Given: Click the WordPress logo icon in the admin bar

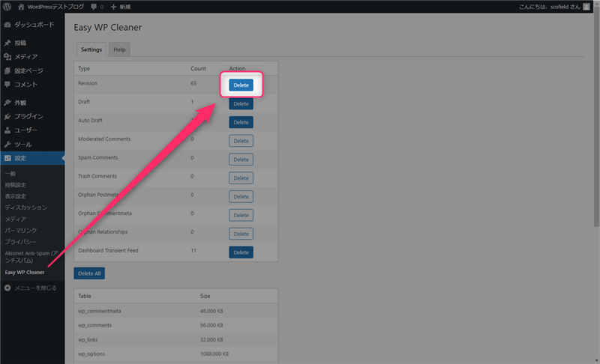Looking at the screenshot, I should [x=7, y=7].
